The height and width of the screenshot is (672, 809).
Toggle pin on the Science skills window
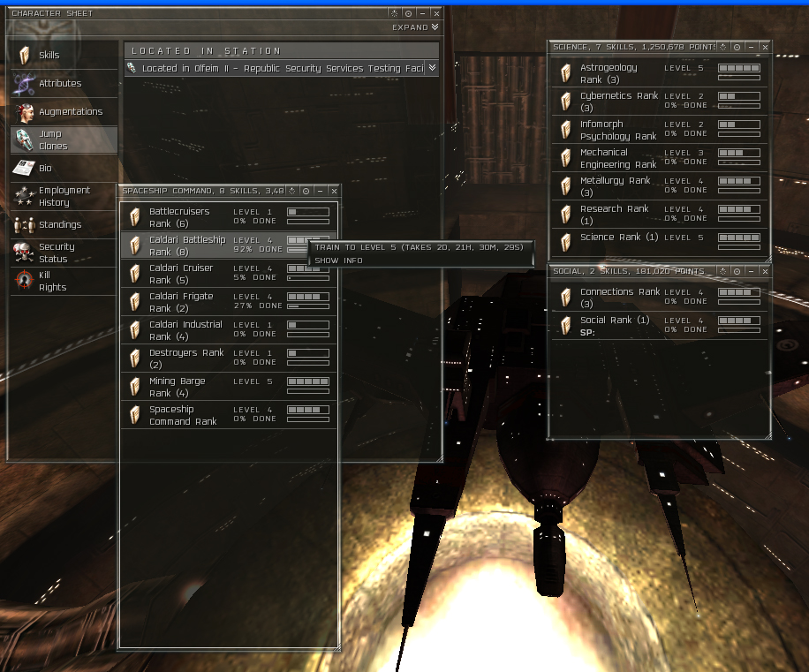pyautogui.click(x=737, y=47)
